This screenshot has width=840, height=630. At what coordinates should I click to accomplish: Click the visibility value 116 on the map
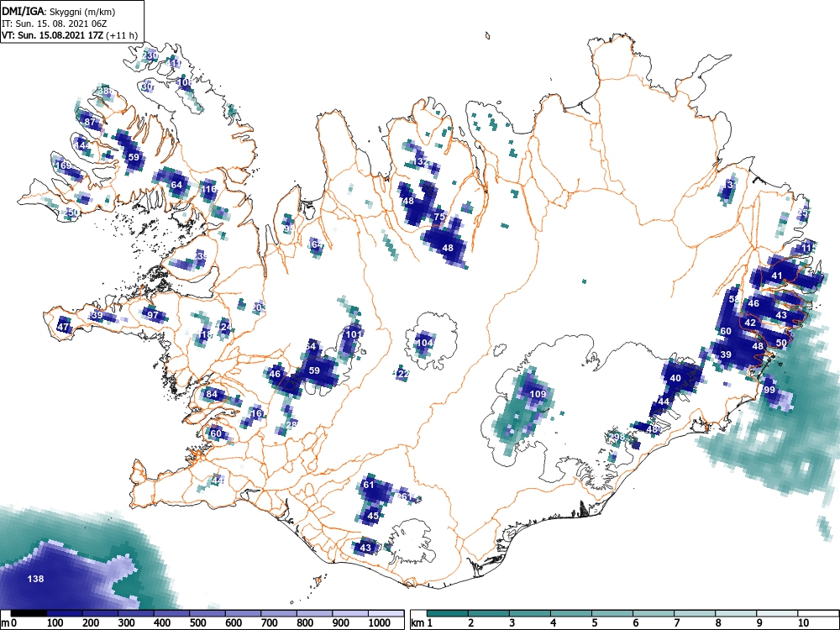click(208, 188)
